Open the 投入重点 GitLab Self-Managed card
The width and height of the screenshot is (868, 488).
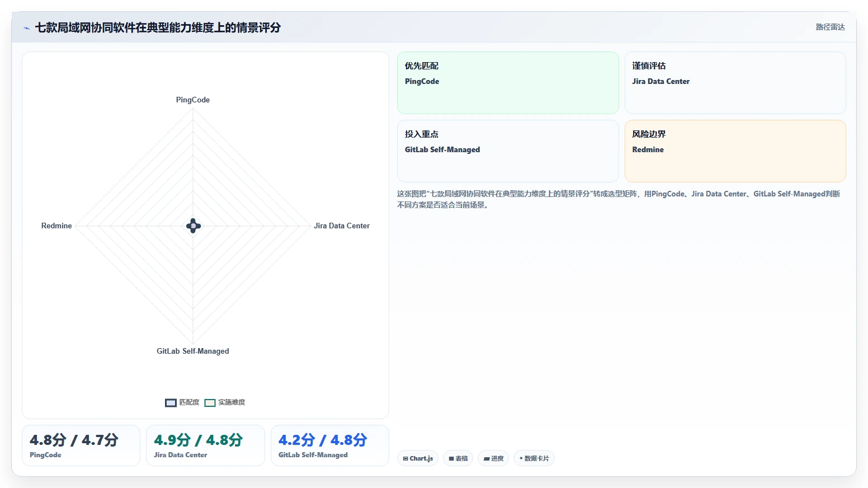(508, 151)
